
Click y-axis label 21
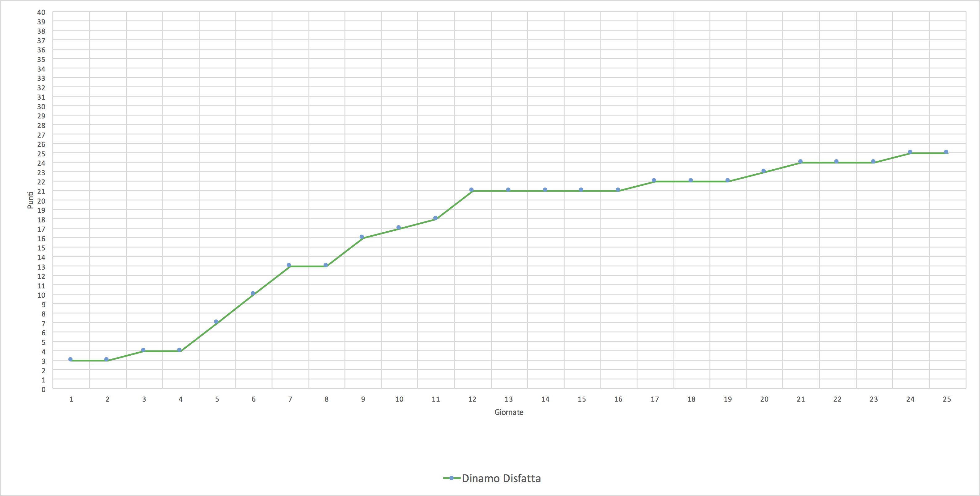[41, 191]
